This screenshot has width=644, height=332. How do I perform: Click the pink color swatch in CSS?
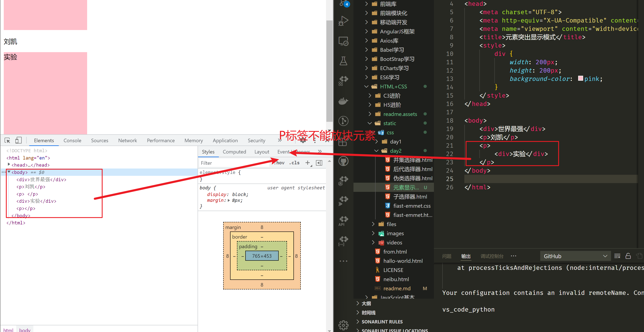(580, 79)
